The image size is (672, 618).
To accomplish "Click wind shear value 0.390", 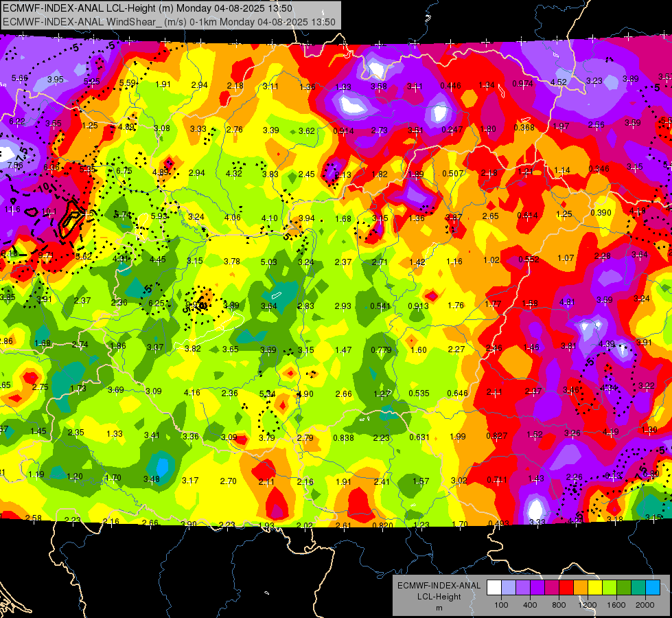I will (x=601, y=213).
